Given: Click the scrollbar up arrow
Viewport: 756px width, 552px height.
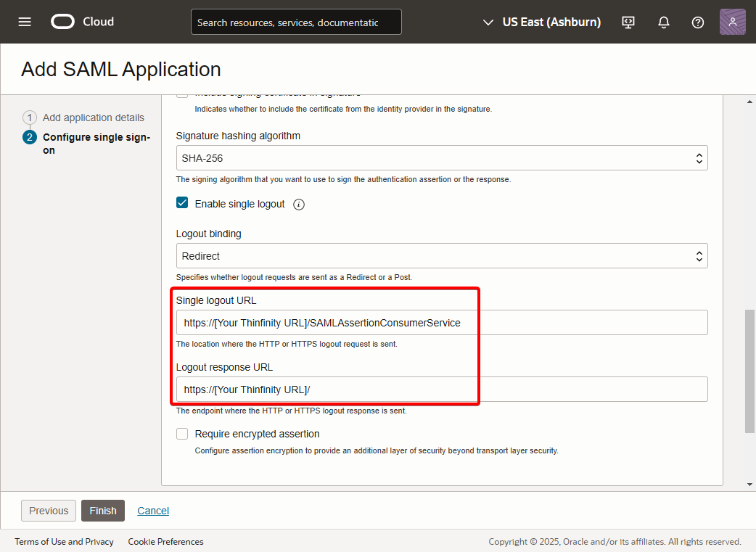Looking at the screenshot, I should pos(749,102).
